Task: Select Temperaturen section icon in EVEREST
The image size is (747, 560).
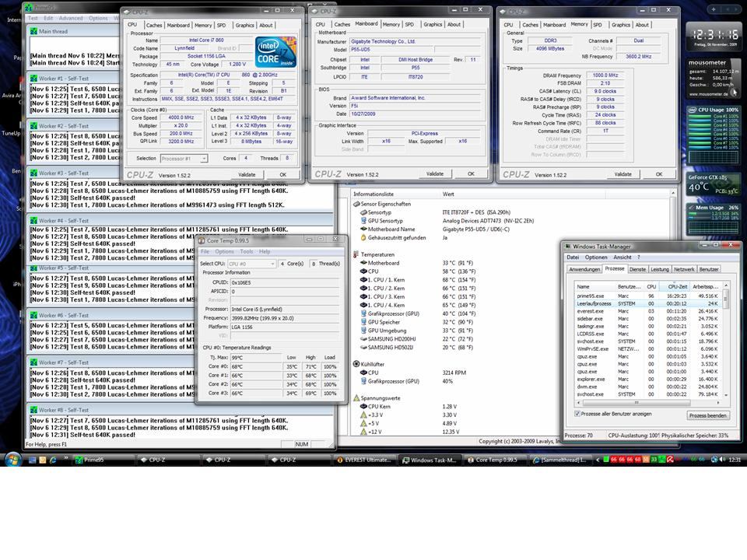Action: 356,254
